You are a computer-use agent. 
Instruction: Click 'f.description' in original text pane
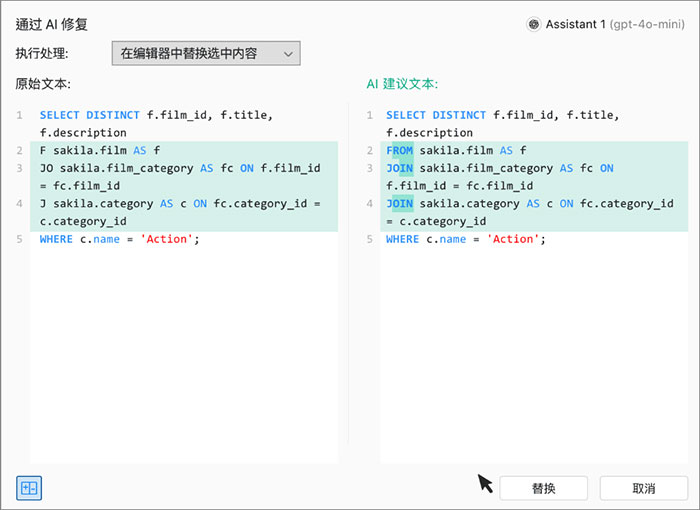point(83,133)
